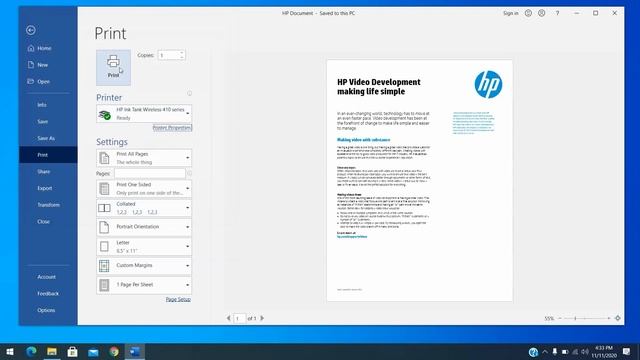Click the Pages range input field

coord(149,173)
